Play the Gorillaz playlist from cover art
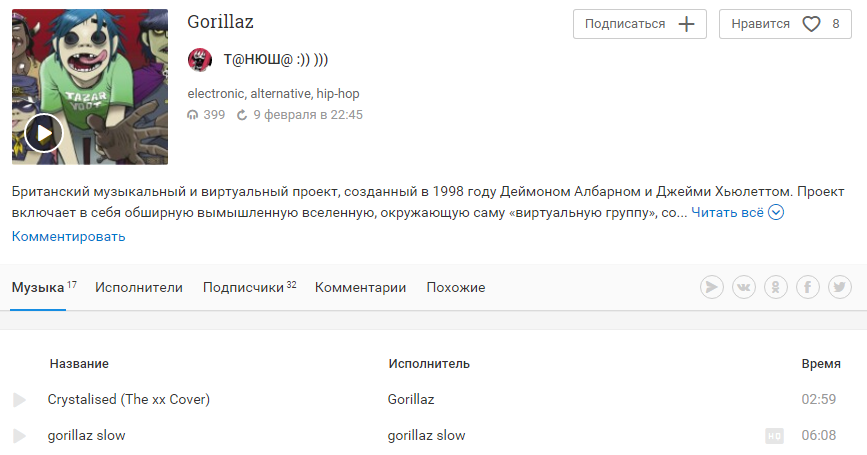 tap(44, 133)
